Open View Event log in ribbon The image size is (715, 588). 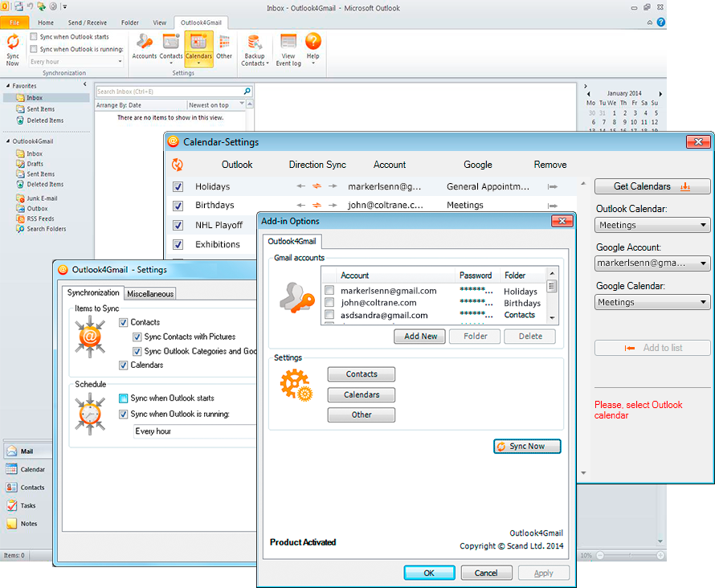click(288, 50)
